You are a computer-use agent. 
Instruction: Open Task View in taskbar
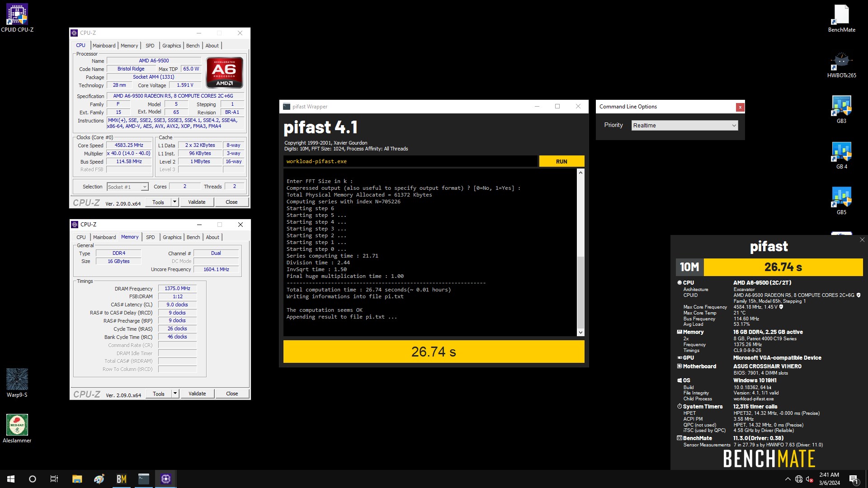pyautogui.click(x=54, y=479)
